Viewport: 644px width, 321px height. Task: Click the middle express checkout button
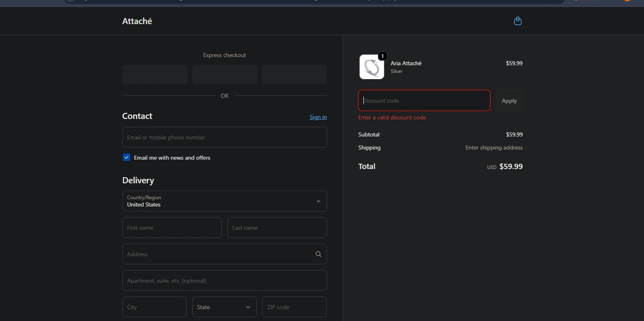click(x=225, y=74)
